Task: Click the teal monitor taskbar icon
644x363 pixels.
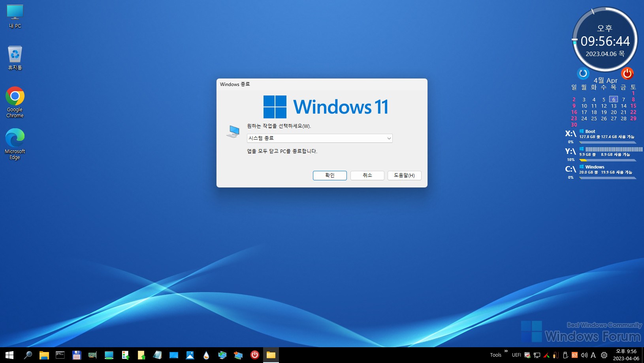Action: [x=109, y=355]
